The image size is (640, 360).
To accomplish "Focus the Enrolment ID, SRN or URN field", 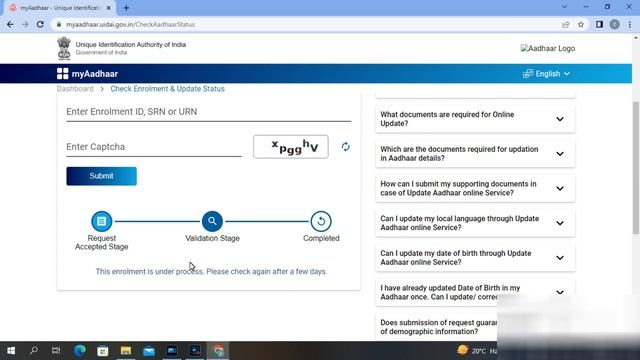I will [209, 112].
